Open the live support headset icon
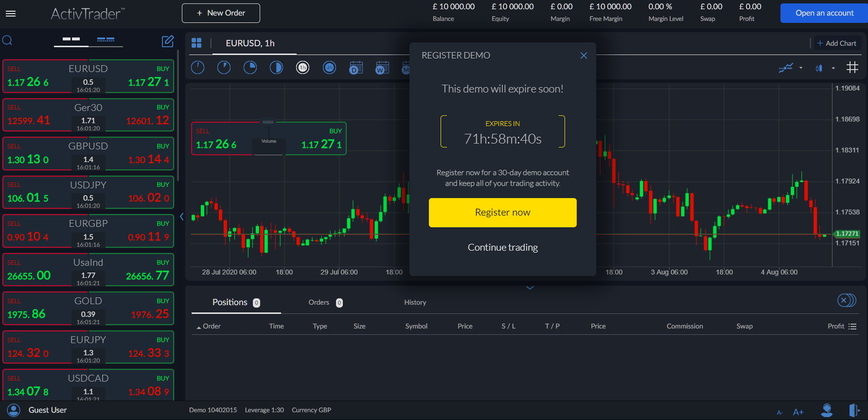This screenshot has width=868, height=420. (827, 410)
